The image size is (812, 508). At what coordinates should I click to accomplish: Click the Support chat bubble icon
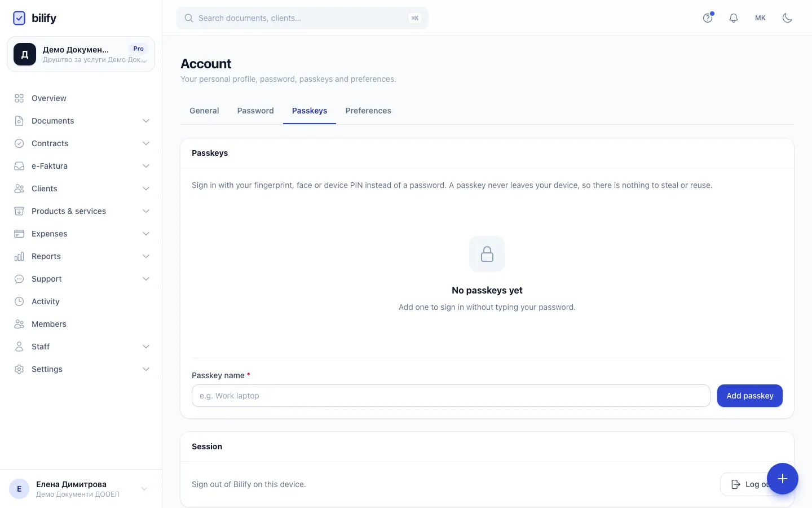(x=19, y=279)
